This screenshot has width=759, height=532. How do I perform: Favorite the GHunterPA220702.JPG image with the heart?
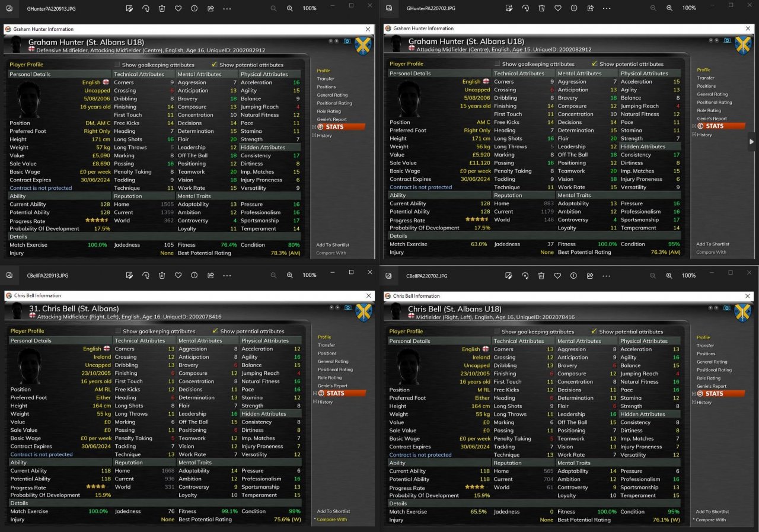(558, 8)
